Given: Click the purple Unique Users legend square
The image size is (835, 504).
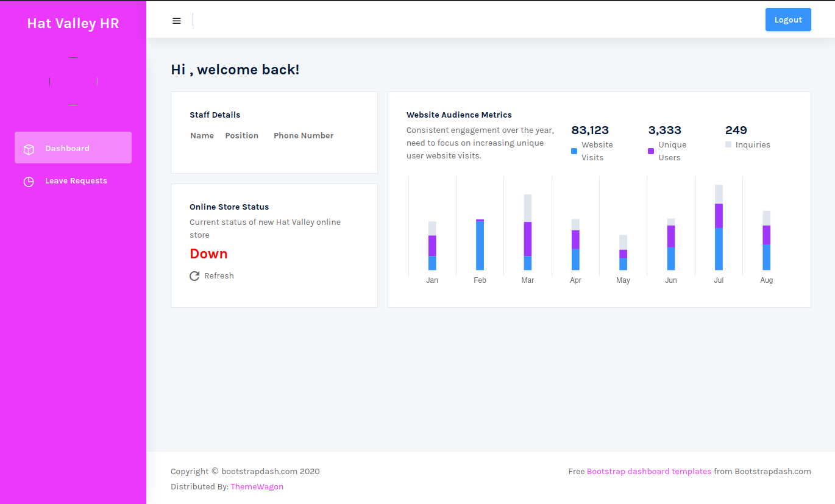Looking at the screenshot, I should click(x=651, y=151).
